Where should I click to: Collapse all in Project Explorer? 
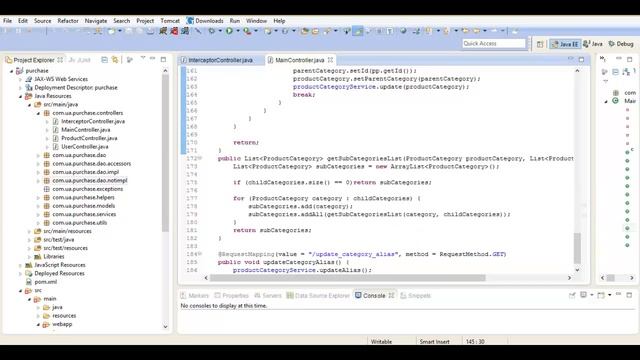pos(104,60)
